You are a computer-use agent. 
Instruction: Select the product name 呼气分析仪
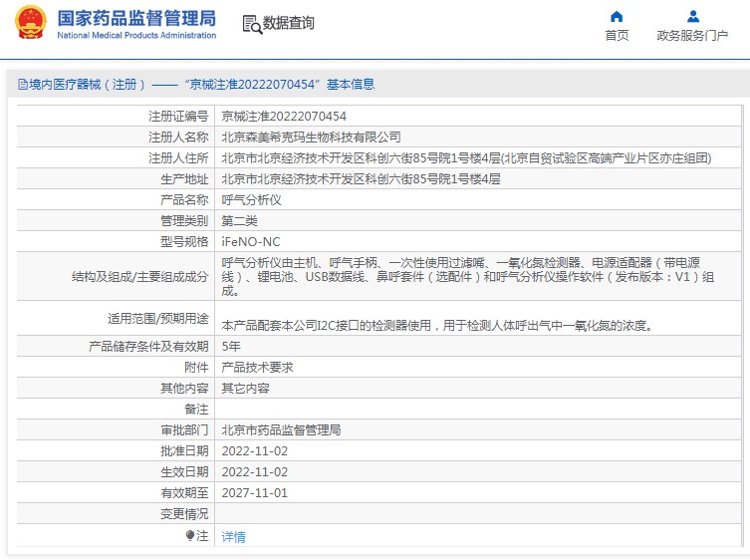pyautogui.click(x=251, y=200)
